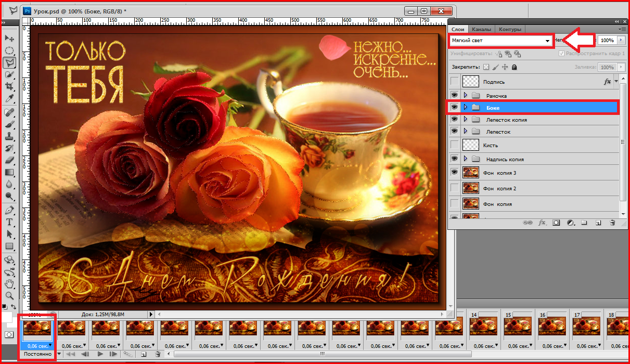Show the Подпись layer
Image resolution: width=630 pixels, height=364 pixels.
455,82
